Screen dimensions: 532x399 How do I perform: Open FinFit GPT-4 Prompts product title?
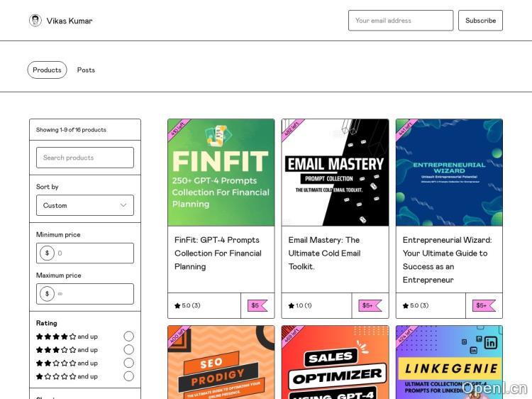218,253
